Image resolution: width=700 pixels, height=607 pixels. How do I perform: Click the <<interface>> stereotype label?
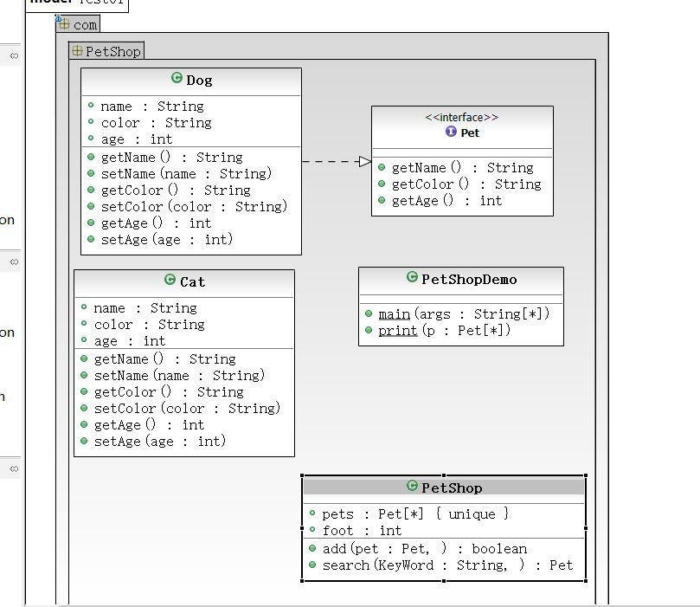pos(461,117)
